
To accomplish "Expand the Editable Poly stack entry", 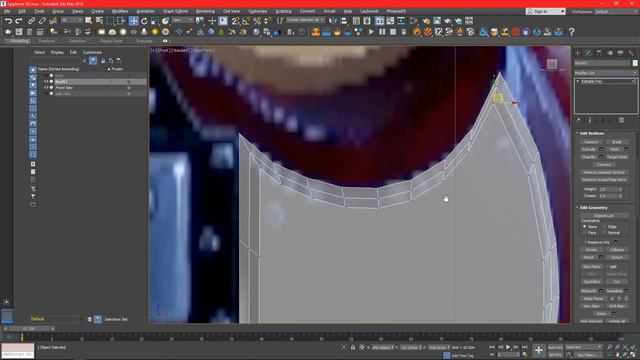I will (578, 81).
